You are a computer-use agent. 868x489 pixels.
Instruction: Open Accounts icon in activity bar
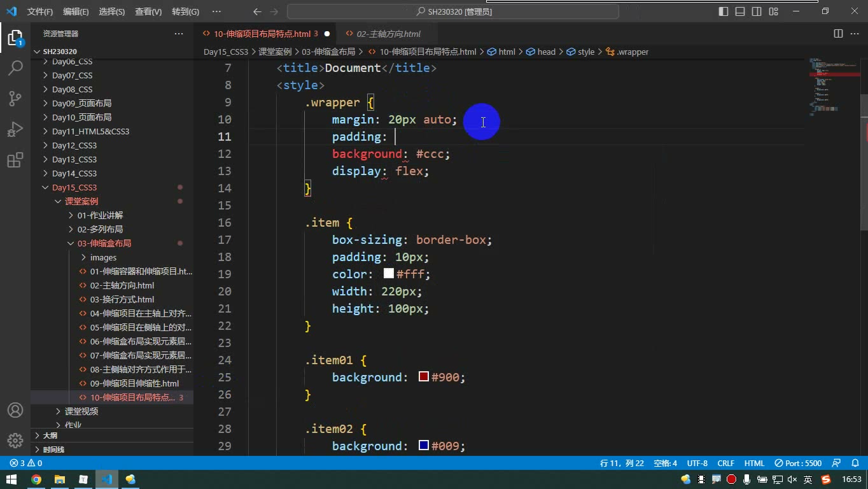click(15, 410)
